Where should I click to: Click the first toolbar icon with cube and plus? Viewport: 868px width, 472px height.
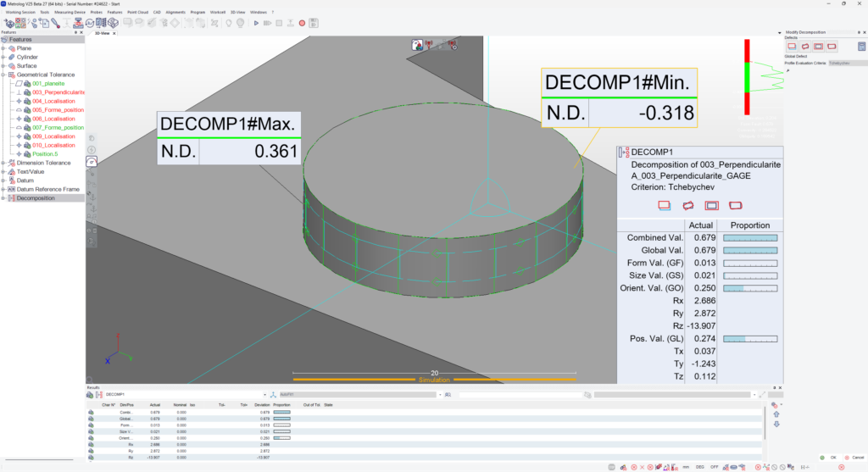[x=8, y=23]
